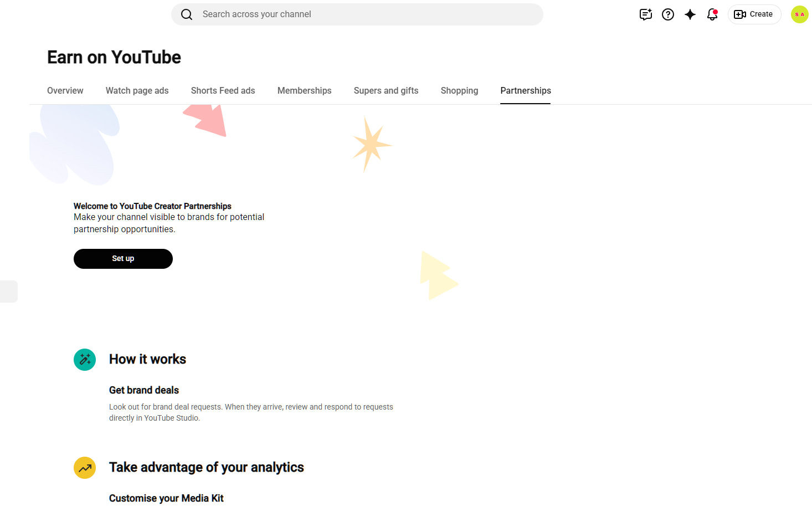
Task: Open the account avatar menu
Action: (x=799, y=14)
